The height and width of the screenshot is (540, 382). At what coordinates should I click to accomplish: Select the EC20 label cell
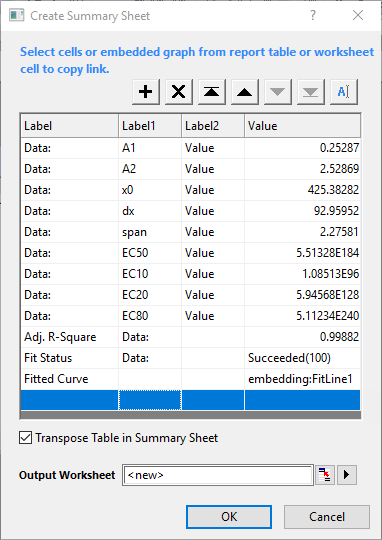point(150,295)
